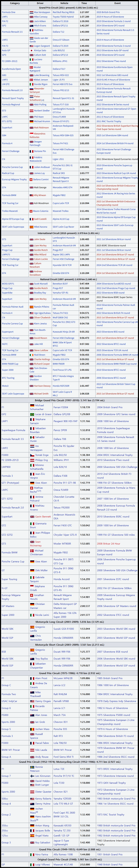Open the Suzuki GSX-R1000 vehicle link

64,629
